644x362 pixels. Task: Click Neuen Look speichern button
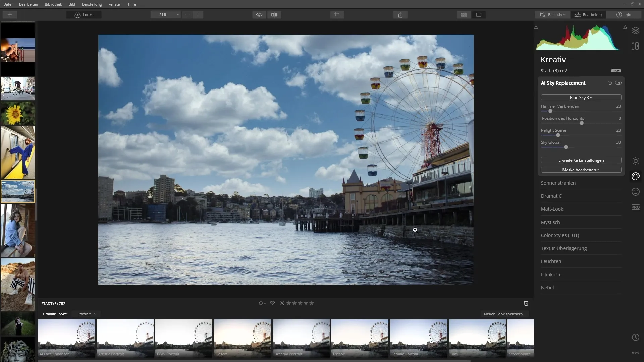[x=504, y=314]
